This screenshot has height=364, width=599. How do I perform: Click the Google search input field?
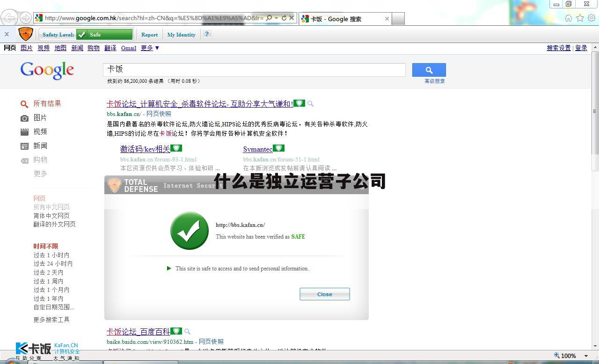[x=254, y=70]
